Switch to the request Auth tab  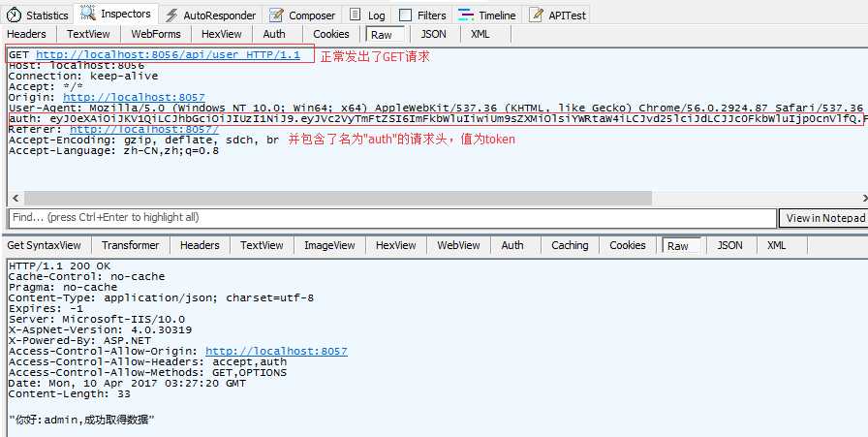coord(274,34)
